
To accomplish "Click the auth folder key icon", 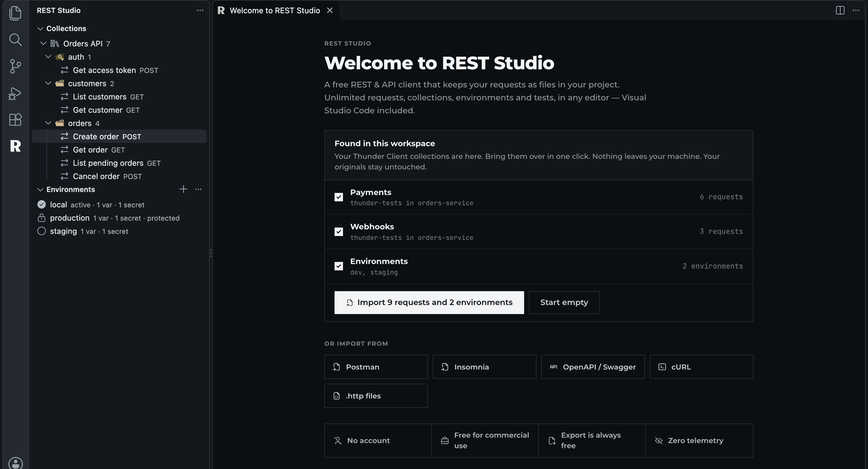I will pyautogui.click(x=60, y=57).
